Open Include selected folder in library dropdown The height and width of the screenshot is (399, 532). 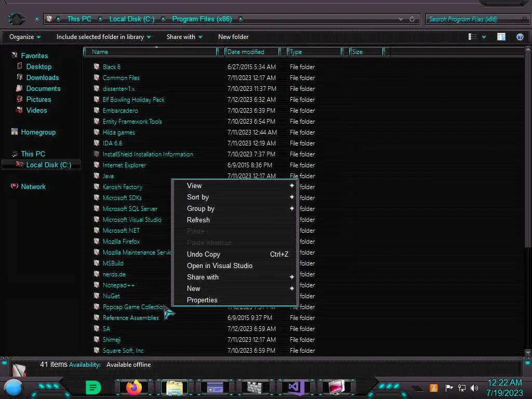(103, 37)
